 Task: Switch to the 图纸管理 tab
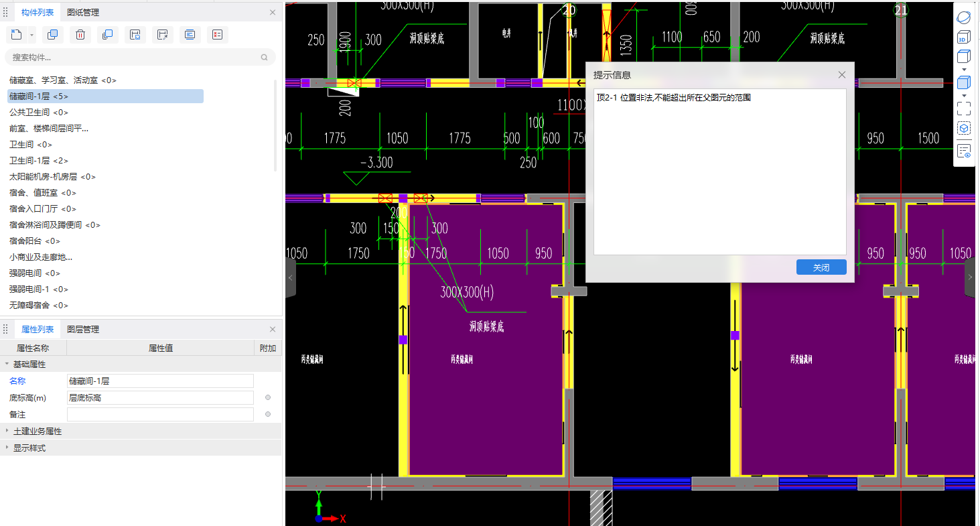pos(83,12)
